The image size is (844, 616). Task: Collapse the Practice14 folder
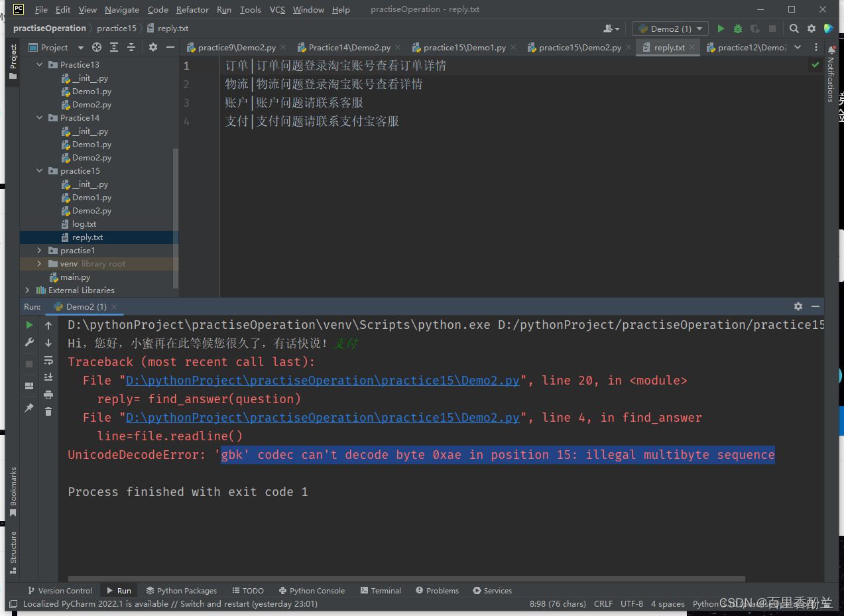click(39, 117)
